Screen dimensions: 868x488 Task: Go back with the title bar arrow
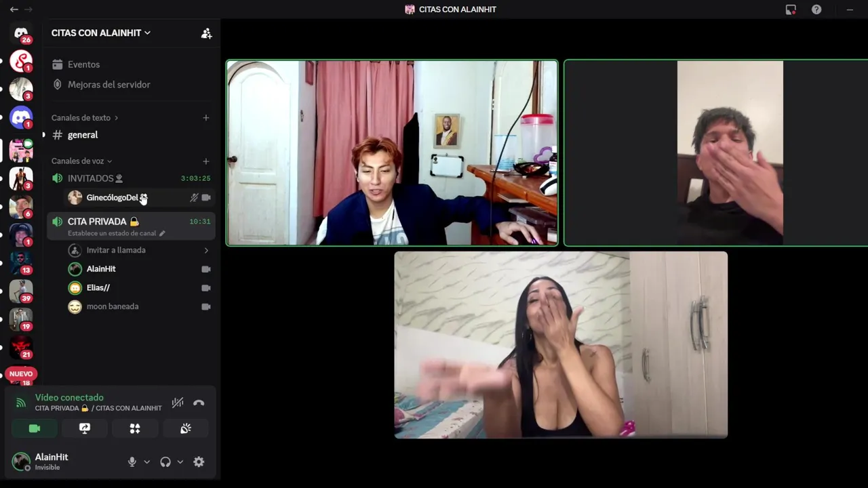14,9
